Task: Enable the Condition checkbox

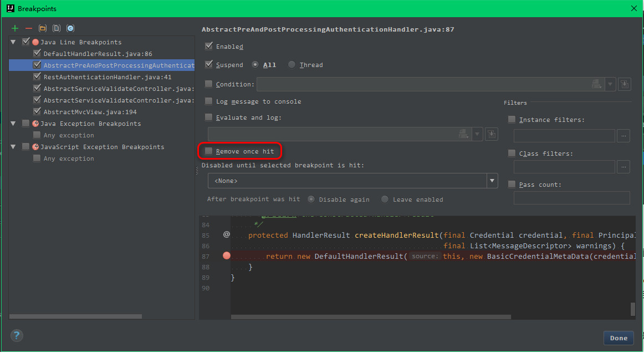Action: coord(208,84)
